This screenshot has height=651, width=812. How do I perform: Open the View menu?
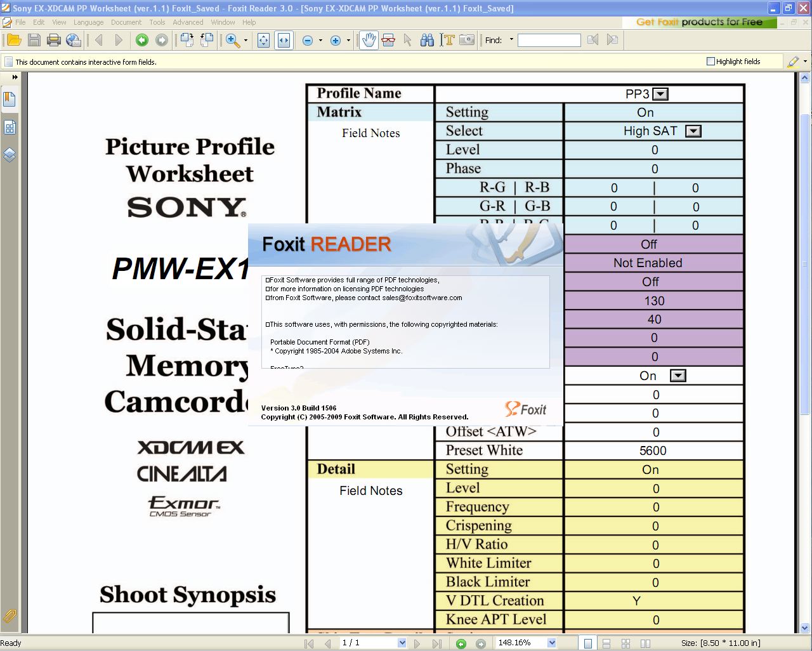tap(59, 22)
